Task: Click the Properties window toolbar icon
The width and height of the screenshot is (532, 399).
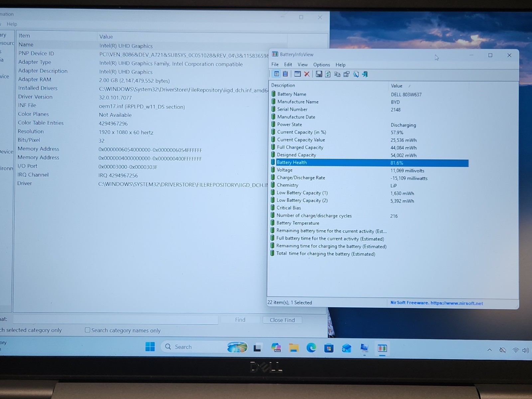Action: (x=298, y=74)
